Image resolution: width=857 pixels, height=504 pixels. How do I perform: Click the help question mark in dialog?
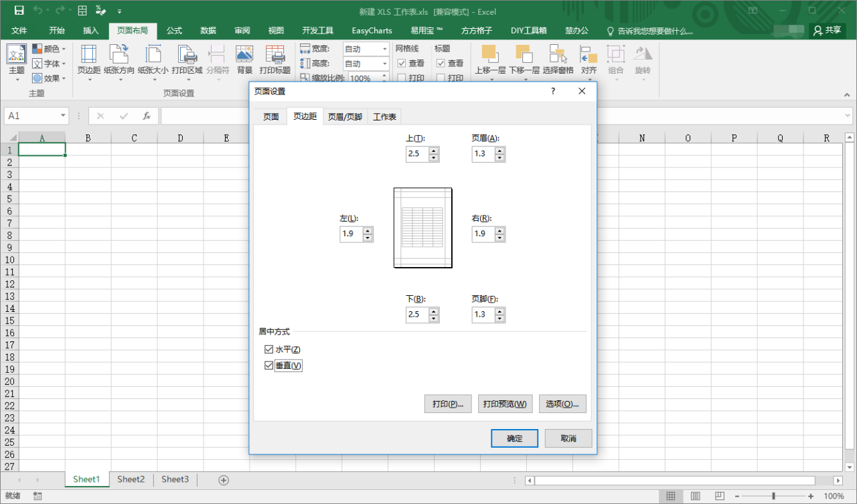[x=553, y=91]
